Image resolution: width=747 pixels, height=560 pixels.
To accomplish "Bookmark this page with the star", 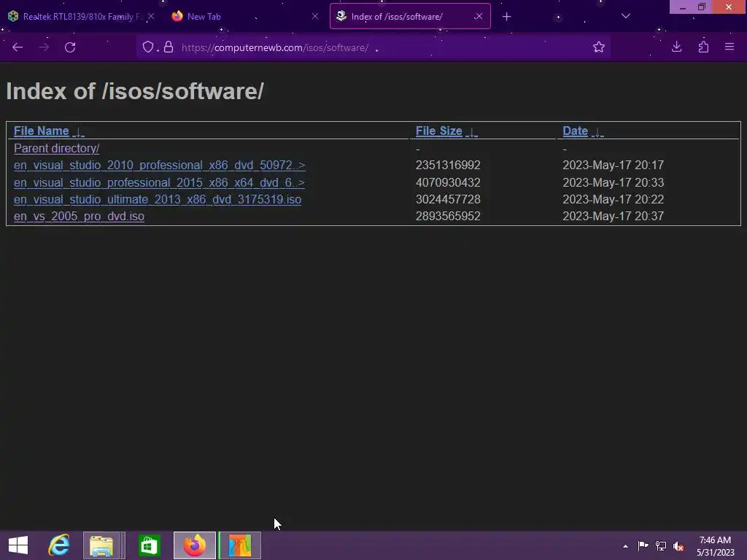I will 599,47.
